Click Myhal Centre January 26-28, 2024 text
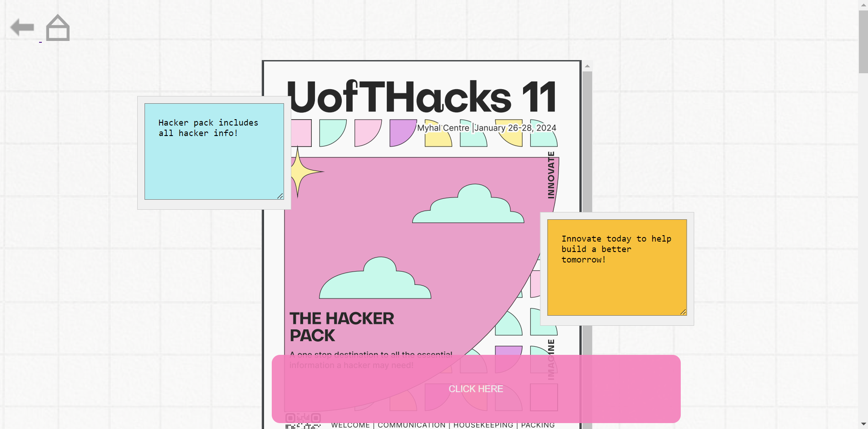868x429 pixels. click(x=487, y=128)
